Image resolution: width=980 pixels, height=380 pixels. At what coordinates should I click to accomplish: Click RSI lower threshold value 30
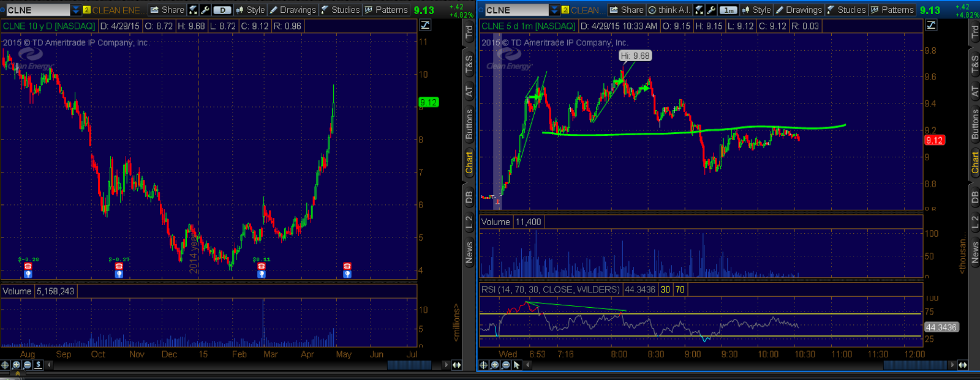tap(665, 289)
